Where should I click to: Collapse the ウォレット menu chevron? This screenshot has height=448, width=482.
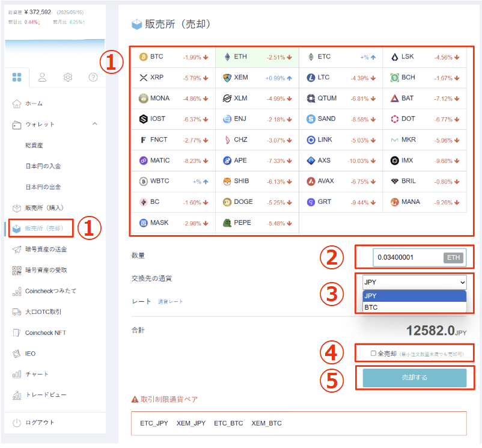pos(95,124)
